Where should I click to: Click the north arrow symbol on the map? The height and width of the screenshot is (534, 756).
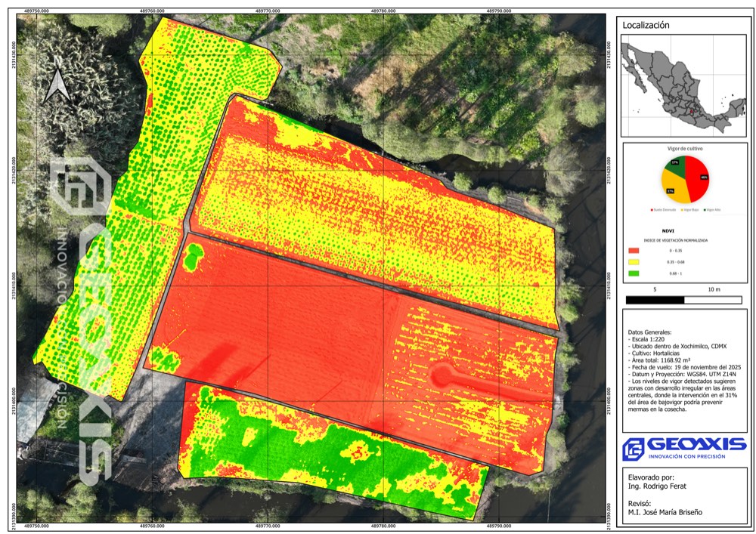coord(57,85)
